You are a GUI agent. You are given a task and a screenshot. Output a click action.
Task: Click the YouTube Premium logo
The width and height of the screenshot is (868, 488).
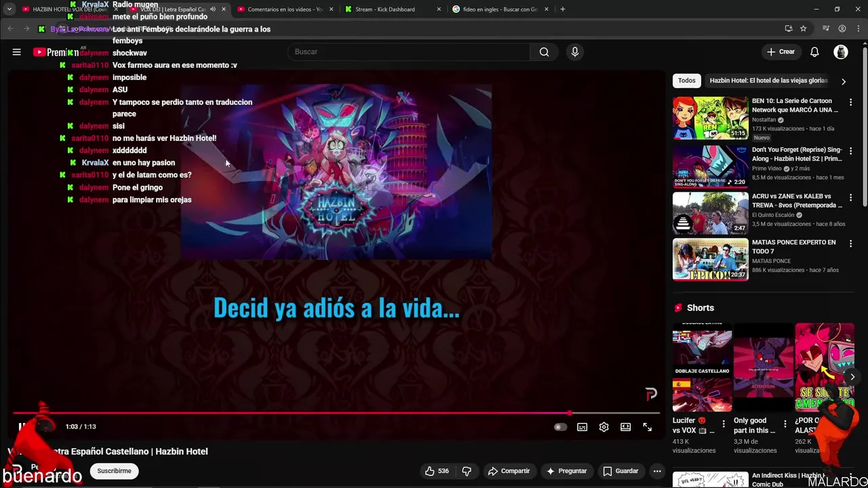point(56,52)
